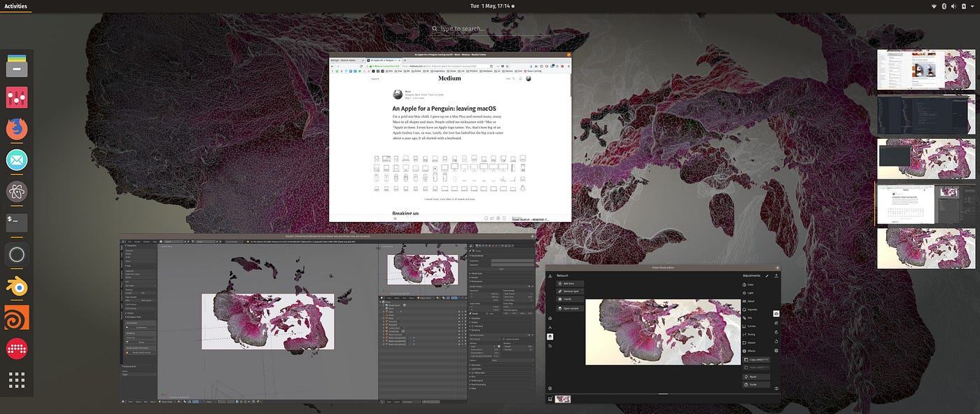Select Remove Spot in Polarr Retouch panel
This screenshot has height=414, width=980.
click(x=570, y=291)
